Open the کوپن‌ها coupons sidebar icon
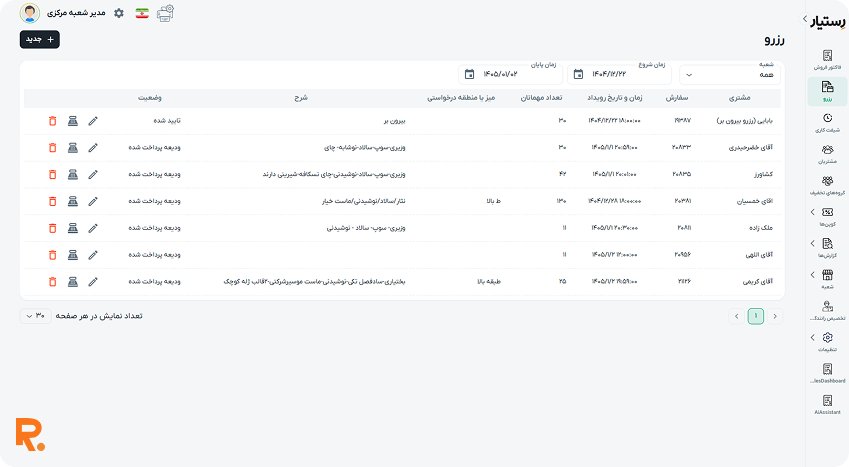 827,212
